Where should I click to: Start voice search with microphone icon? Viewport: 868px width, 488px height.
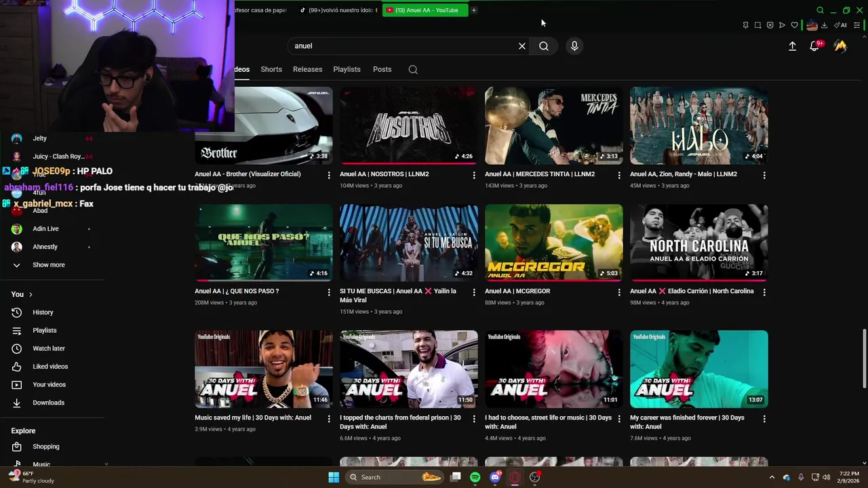tap(574, 46)
